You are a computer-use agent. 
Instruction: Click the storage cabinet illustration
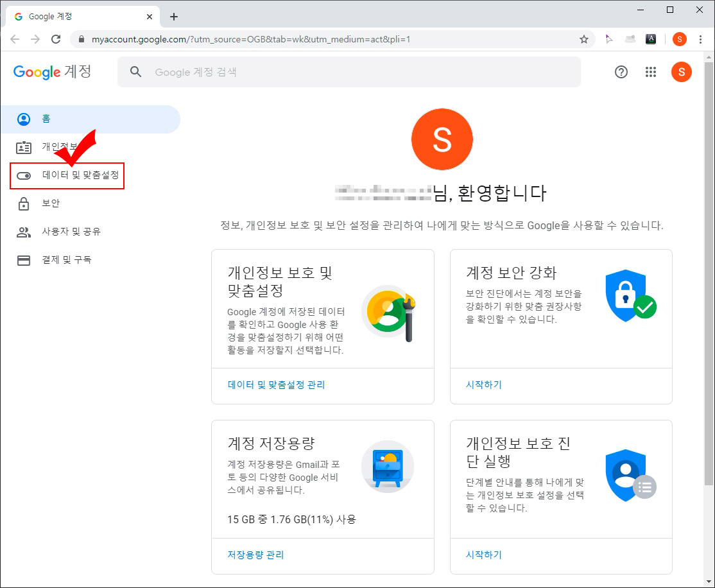pos(388,467)
